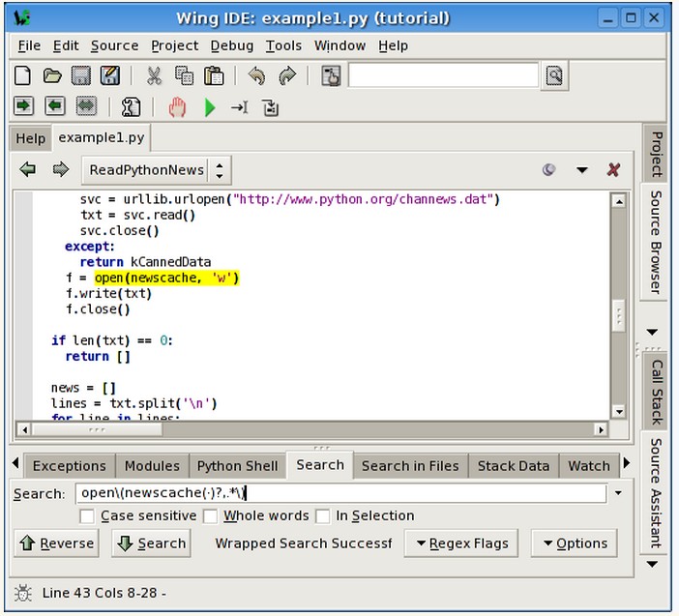The height and width of the screenshot is (616, 679).
Task: Expand the Search field history dropdown arrow
Action: pyautogui.click(x=618, y=492)
